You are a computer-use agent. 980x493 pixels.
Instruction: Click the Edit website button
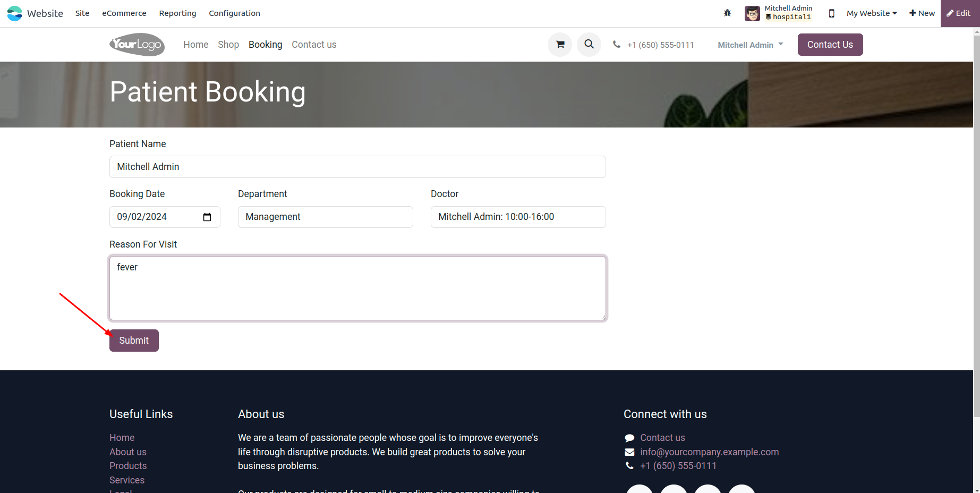(x=959, y=13)
